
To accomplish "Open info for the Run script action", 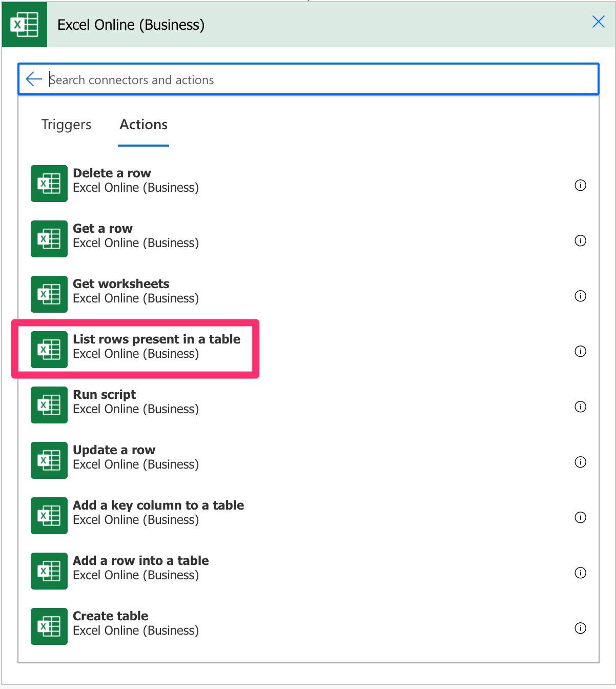I will (x=581, y=407).
